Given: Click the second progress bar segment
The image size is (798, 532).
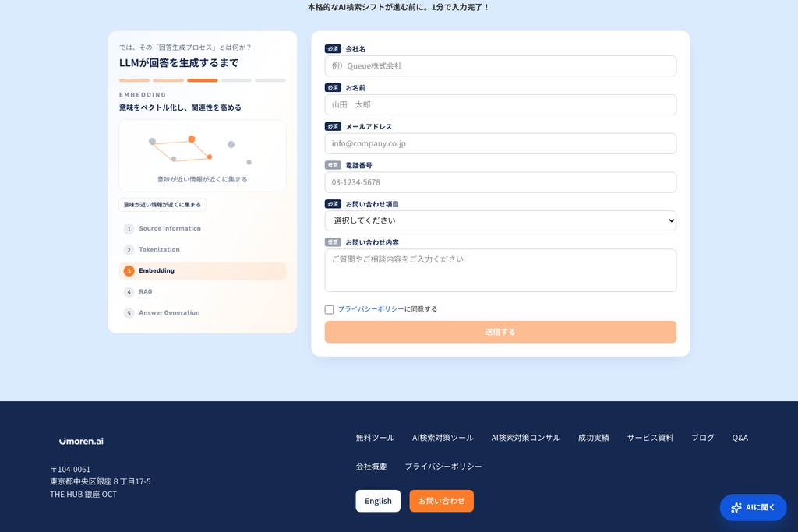Looking at the screenshot, I should pos(168,80).
